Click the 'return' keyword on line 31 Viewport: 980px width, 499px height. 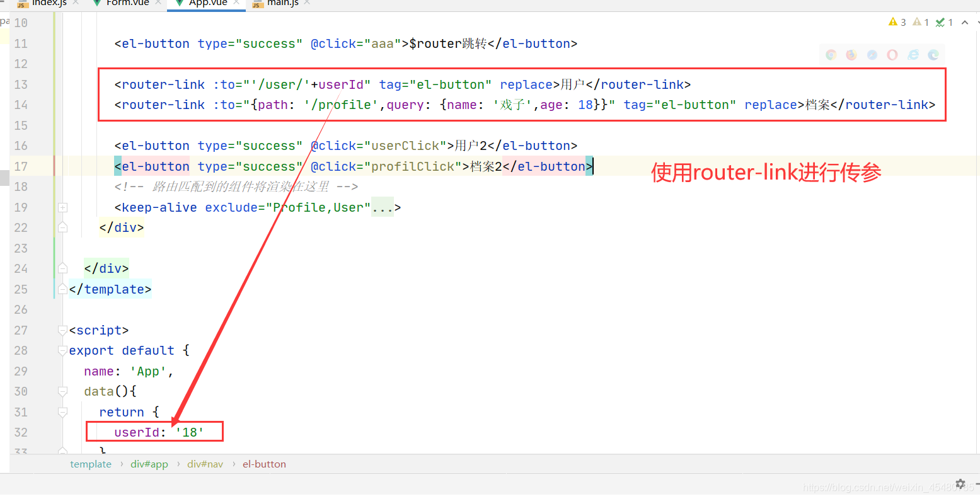point(122,412)
